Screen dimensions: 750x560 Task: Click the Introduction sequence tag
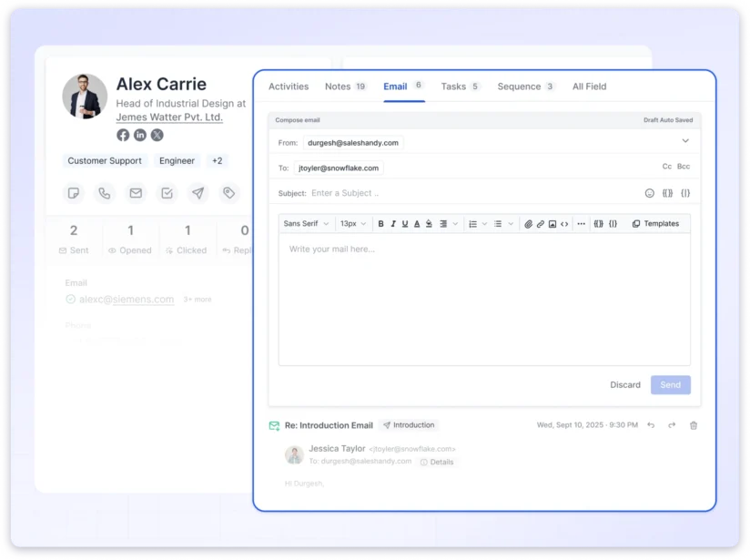coord(409,425)
